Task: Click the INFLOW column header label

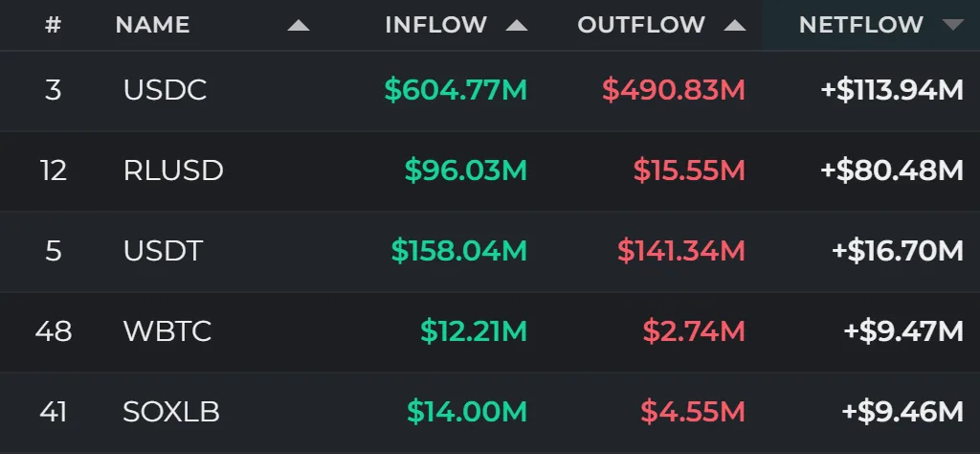Action: (x=436, y=25)
